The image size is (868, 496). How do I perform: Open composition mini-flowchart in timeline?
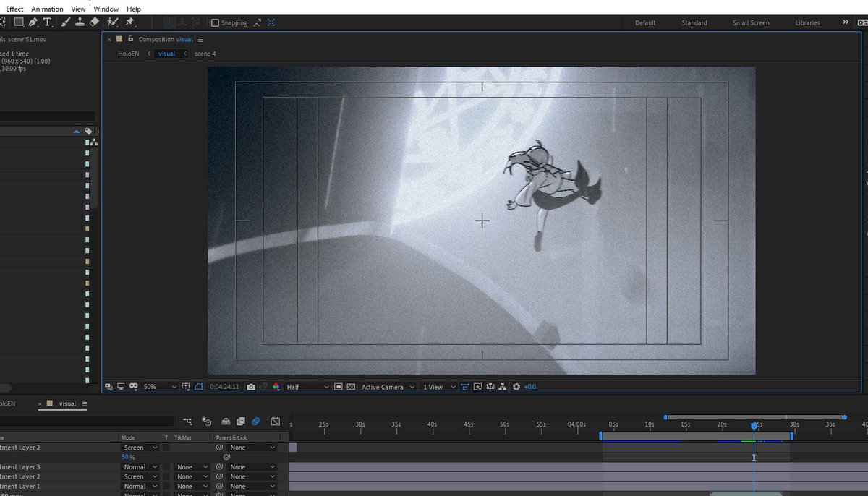tap(187, 421)
